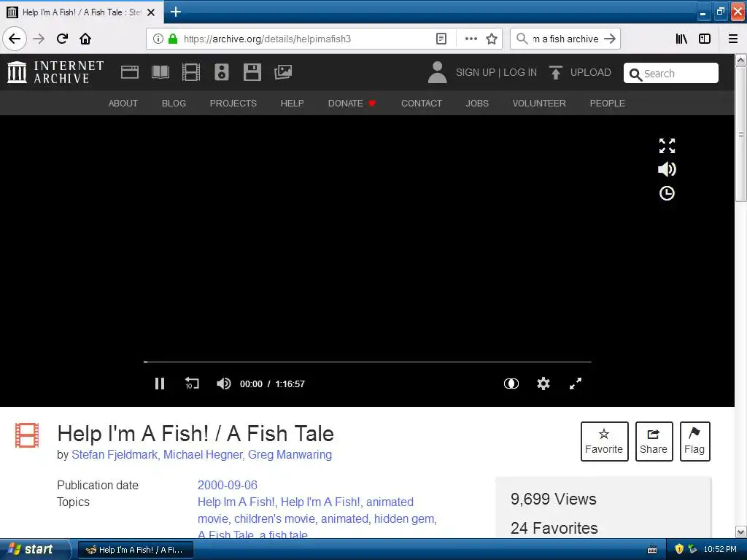Open the VOLUNTEER menu item
747x560 pixels.
coord(539,104)
